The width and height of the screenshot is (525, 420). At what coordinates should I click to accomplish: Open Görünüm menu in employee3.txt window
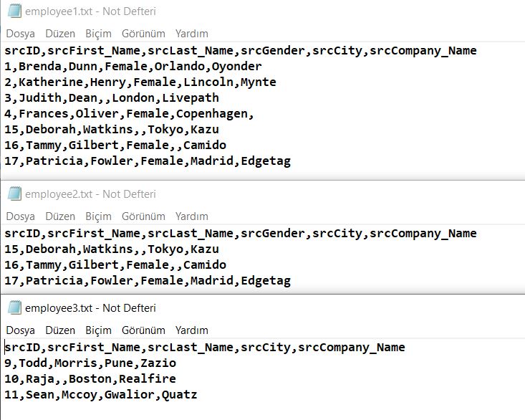point(143,330)
